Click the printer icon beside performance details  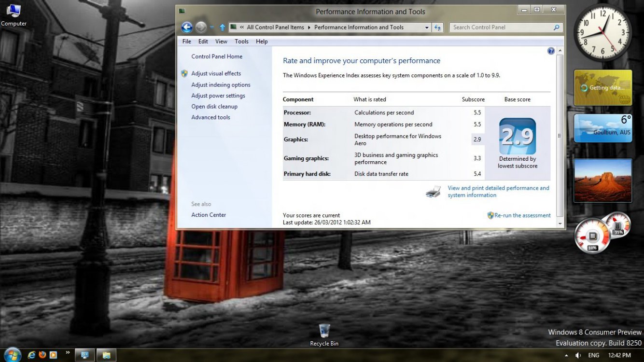(x=433, y=192)
